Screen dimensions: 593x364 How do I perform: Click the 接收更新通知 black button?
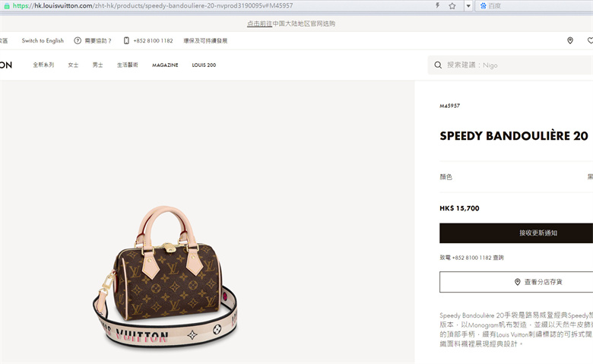click(516, 233)
